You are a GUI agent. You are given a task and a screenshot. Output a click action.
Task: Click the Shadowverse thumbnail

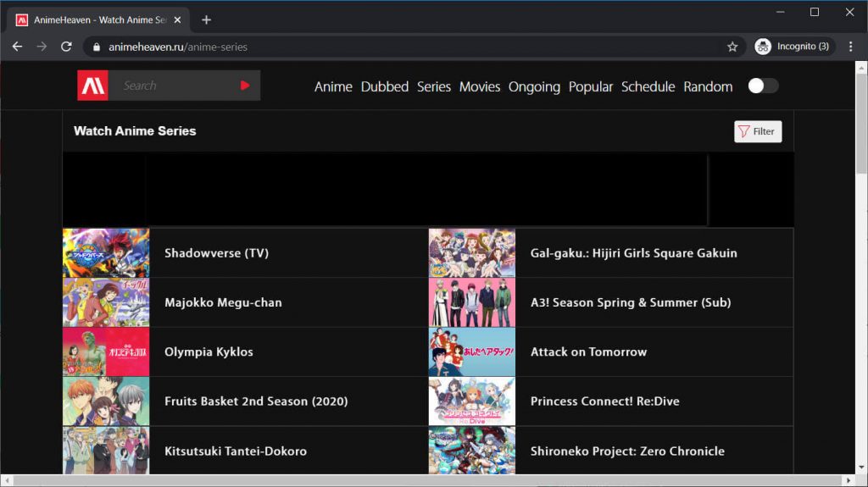106,253
